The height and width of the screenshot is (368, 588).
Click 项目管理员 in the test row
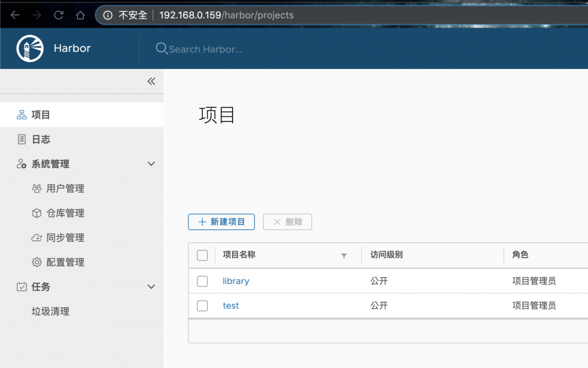pos(534,306)
